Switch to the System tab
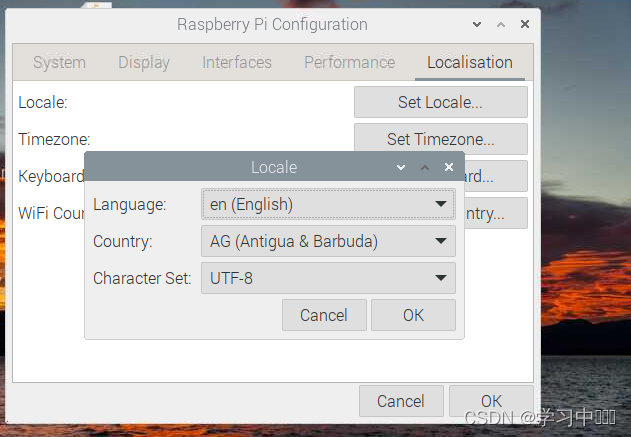The height and width of the screenshot is (437, 631). coord(60,62)
